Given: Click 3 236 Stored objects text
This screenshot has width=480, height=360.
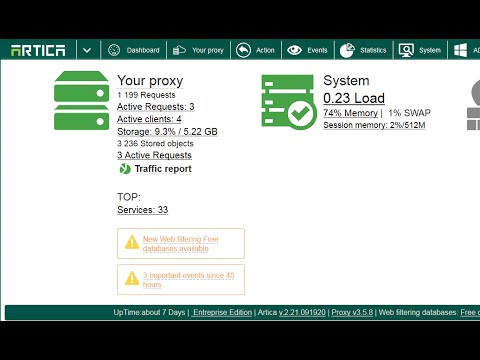Looking at the screenshot, I should pos(155,144).
